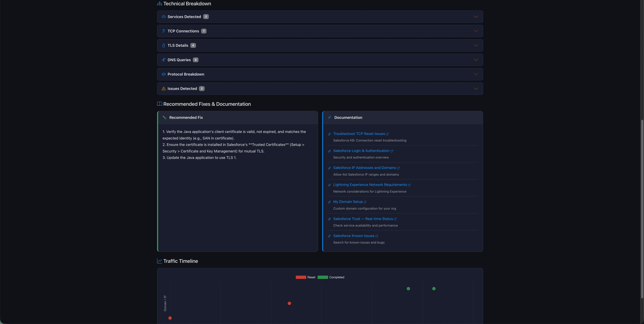Open the DNS Queries chevron
Viewport: 644px width, 324px height.
(476, 60)
